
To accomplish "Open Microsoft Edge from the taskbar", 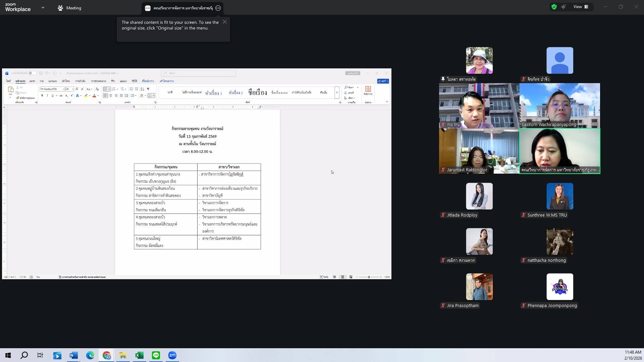I will point(90,355).
